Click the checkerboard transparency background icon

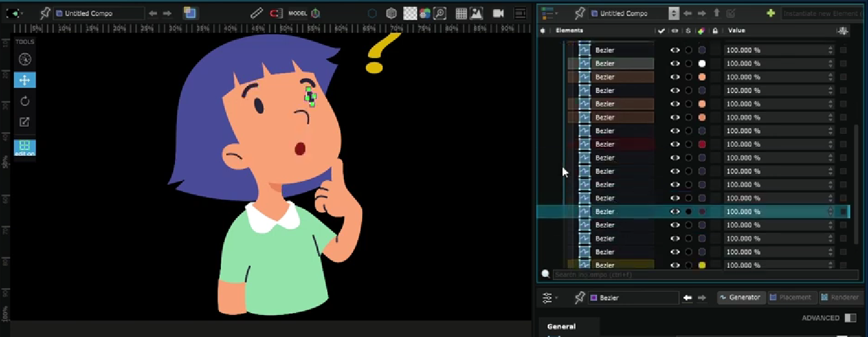pyautogui.click(x=410, y=13)
